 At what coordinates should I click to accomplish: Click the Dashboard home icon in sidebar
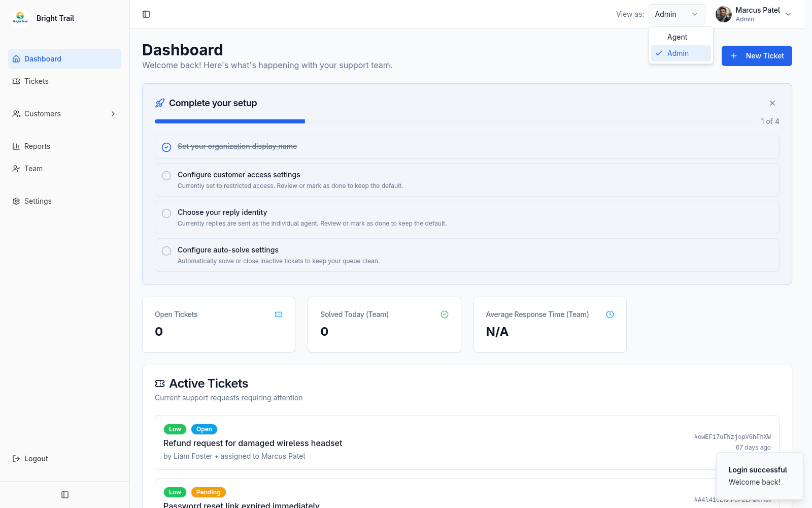16,59
